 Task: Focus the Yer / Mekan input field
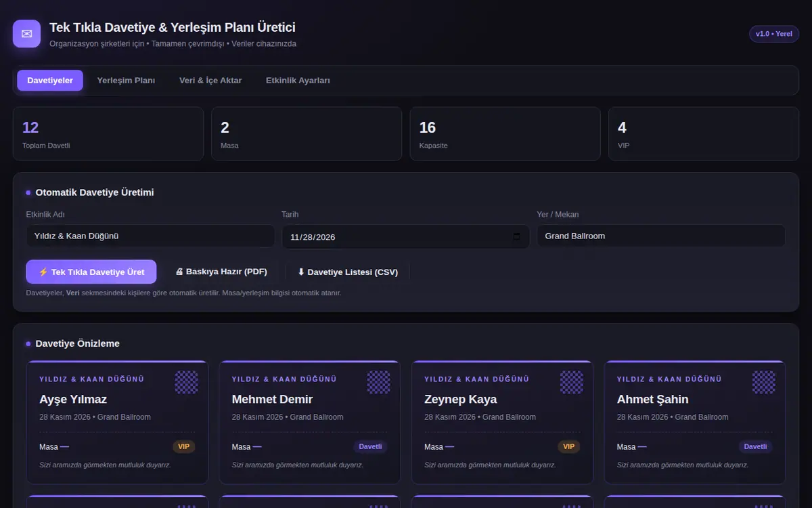pos(661,236)
